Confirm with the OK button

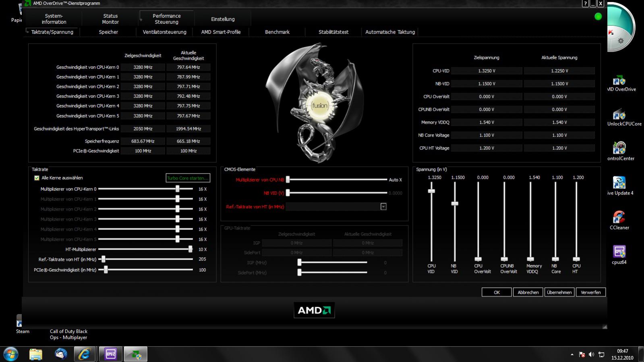[x=497, y=292]
